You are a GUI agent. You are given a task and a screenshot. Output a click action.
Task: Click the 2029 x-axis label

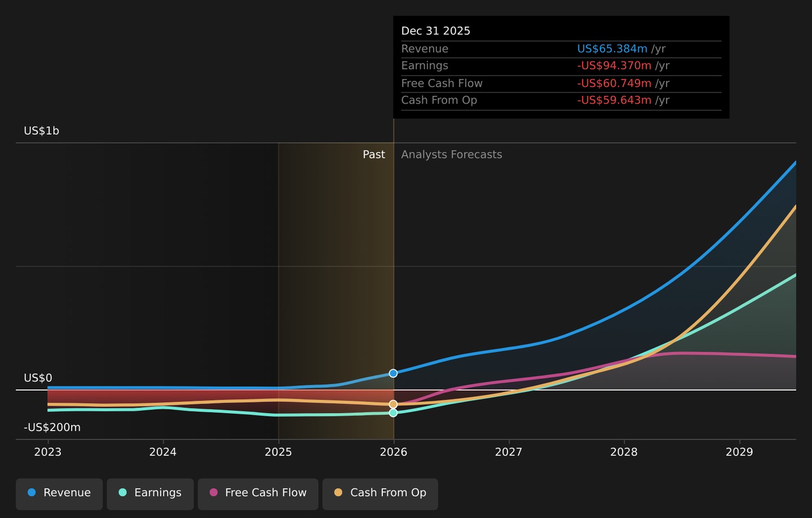pyautogui.click(x=739, y=452)
